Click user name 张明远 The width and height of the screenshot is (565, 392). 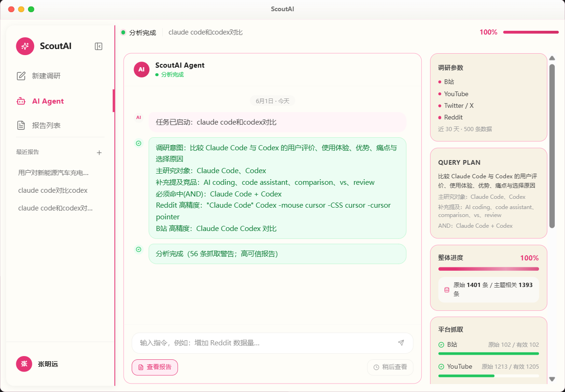[x=48, y=364]
